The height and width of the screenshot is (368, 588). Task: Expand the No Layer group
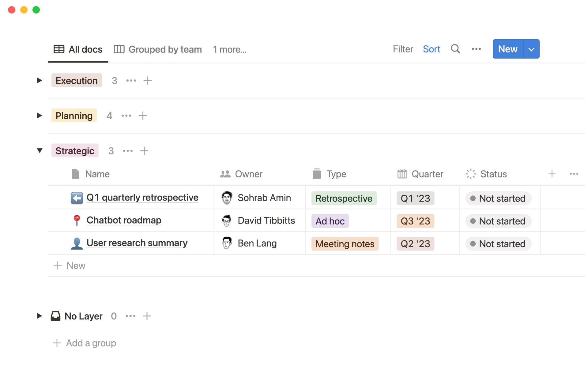pos(40,316)
